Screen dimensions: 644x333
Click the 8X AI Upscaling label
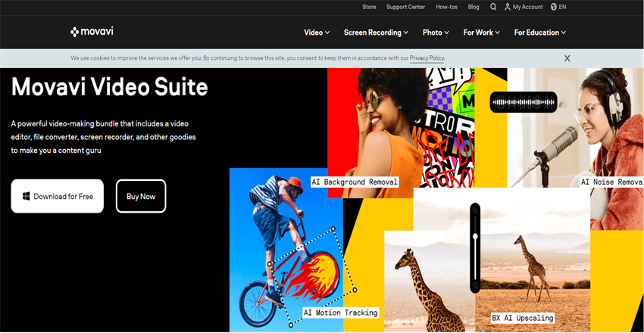[523, 317]
